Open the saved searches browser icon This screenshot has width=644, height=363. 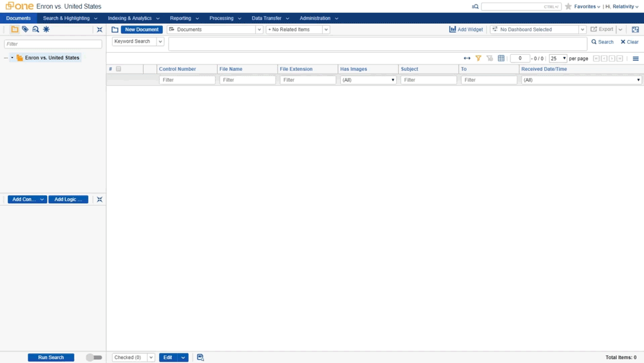pyautogui.click(x=35, y=30)
